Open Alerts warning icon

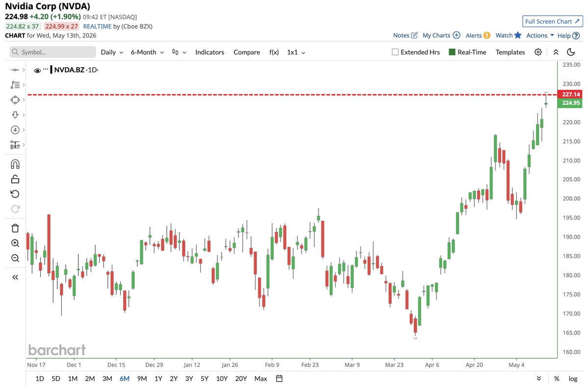[x=487, y=35]
